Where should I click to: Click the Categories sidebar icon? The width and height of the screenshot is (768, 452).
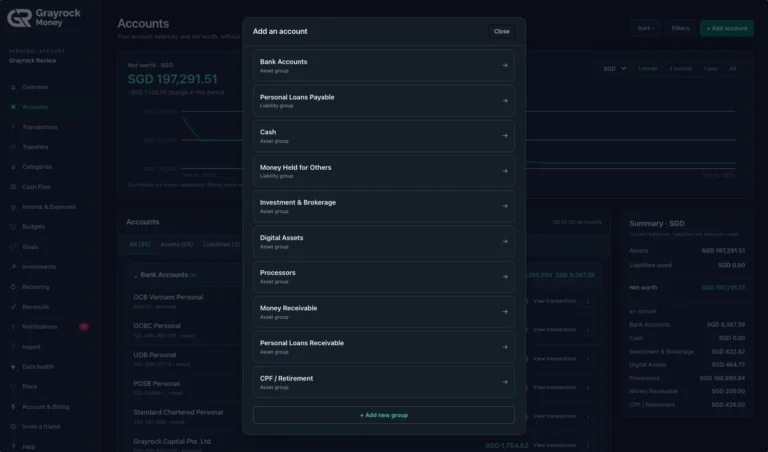13,167
